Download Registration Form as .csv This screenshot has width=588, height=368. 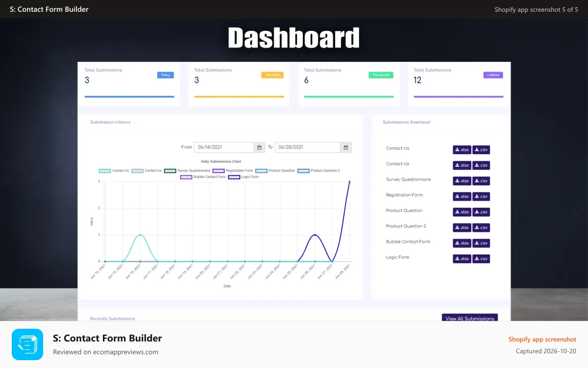481,197
